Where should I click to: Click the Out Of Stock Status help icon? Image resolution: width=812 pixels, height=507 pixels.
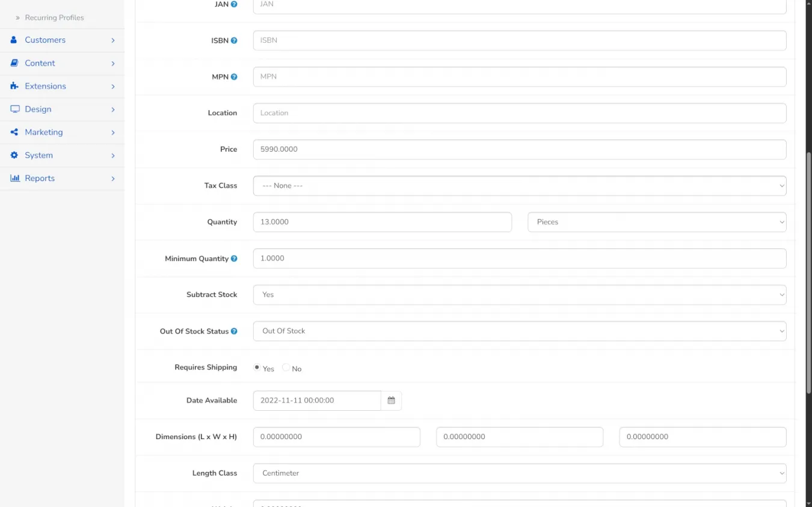234,331
